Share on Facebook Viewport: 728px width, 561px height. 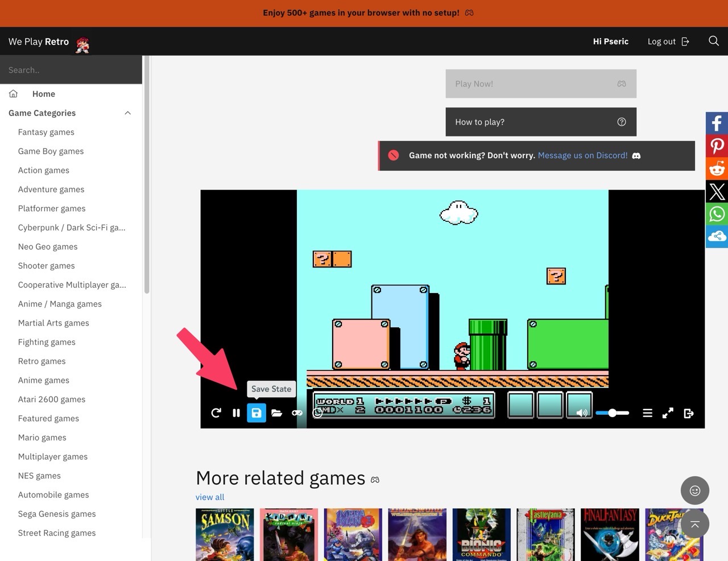pyautogui.click(x=717, y=123)
